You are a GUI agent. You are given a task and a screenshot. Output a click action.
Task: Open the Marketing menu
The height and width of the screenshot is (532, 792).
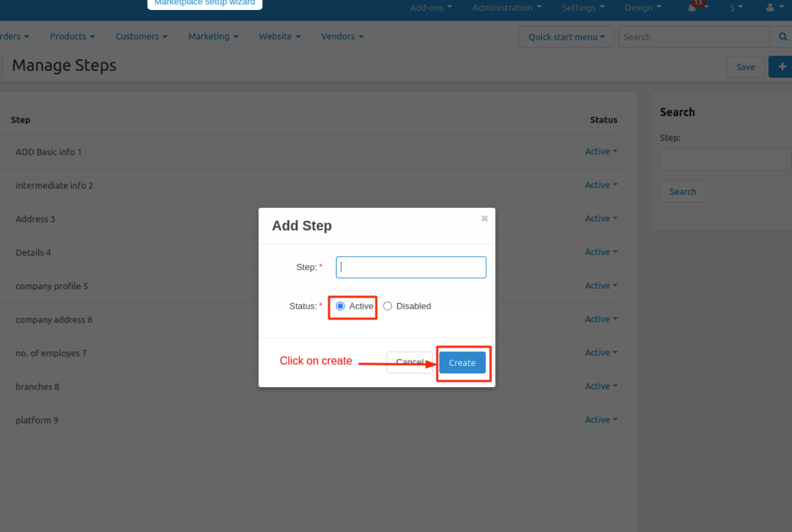pos(213,37)
